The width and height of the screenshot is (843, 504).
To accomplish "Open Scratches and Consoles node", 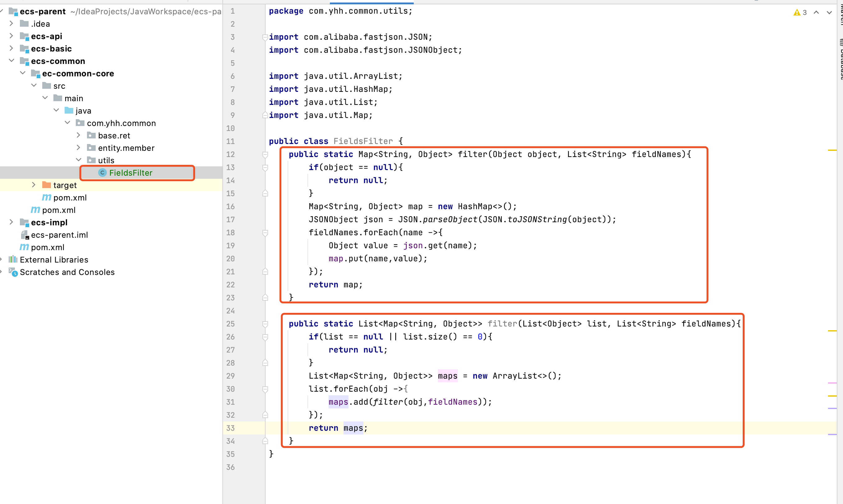I will 67,272.
